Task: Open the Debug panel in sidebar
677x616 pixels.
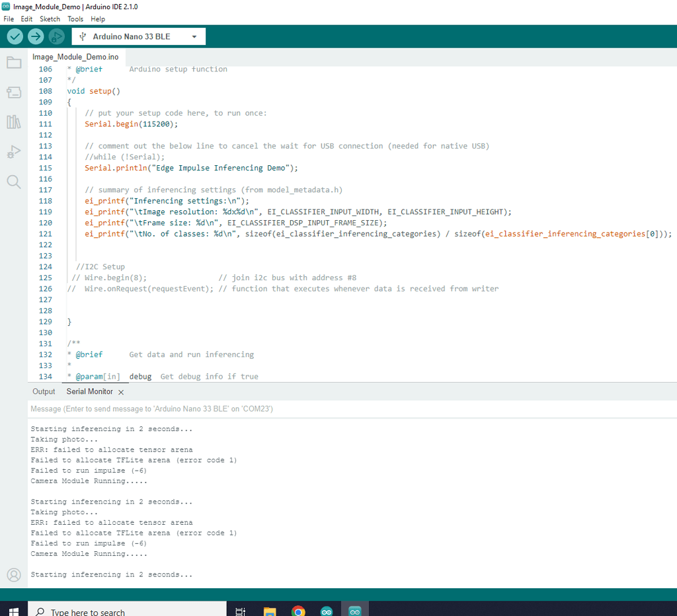Action: [x=13, y=151]
